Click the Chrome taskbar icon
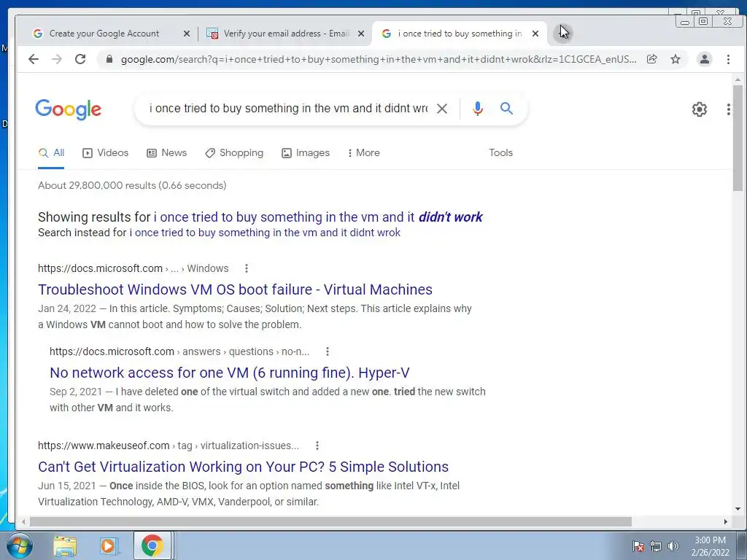 [152, 545]
